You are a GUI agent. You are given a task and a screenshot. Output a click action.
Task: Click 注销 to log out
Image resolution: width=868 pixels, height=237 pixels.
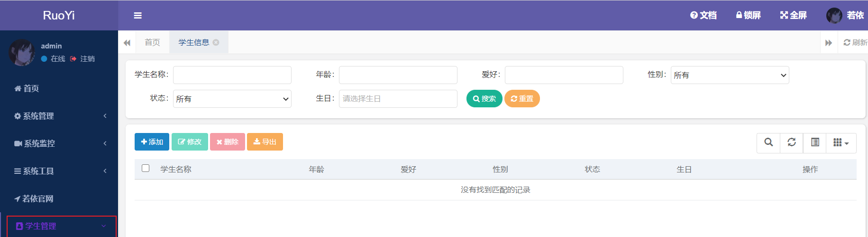pos(82,59)
